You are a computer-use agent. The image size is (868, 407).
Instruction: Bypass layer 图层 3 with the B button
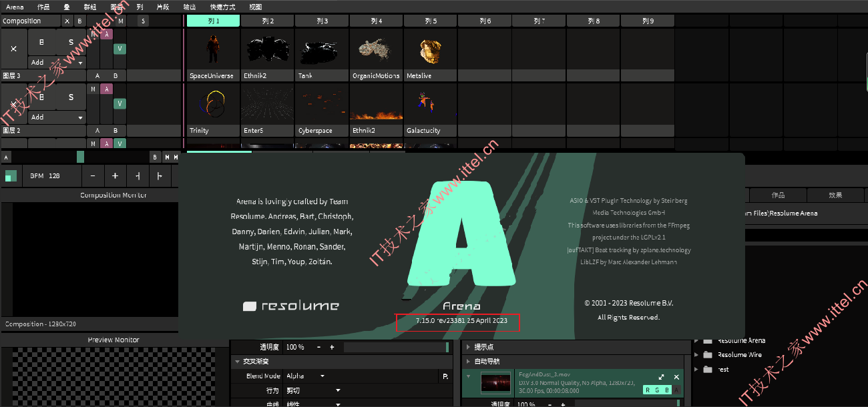click(41, 42)
